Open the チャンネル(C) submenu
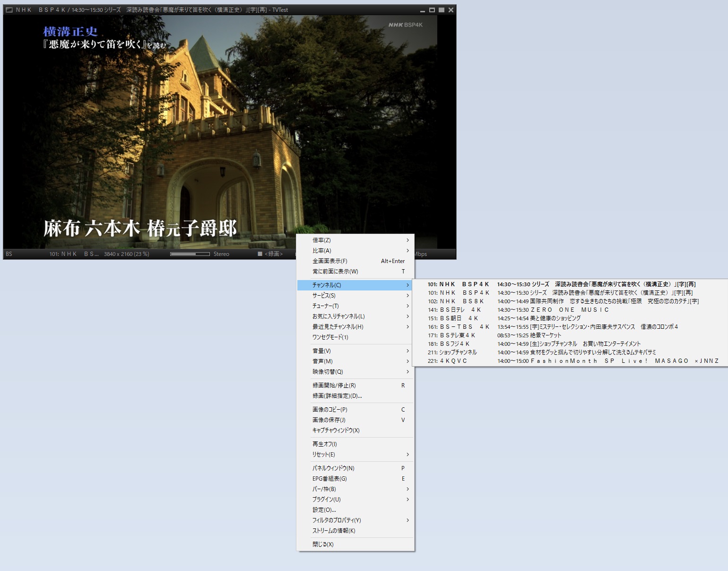This screenshot has height=571, width=728. click(x=355, y=285)
